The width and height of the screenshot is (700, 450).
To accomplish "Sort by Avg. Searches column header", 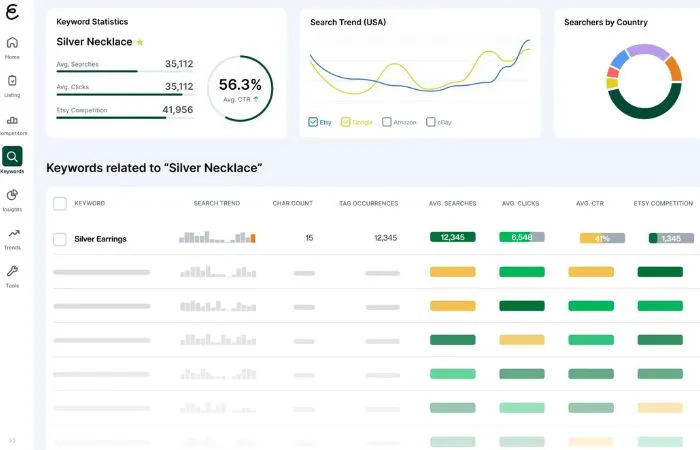I will pyautogui.click(x=453, y=203).
